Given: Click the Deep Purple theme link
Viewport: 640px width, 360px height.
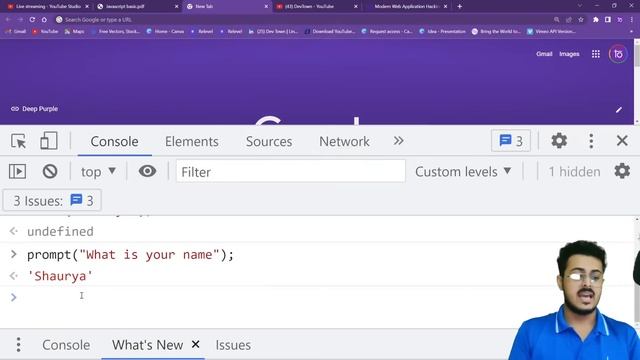Looking at the screenshot, I should point(34,109).
